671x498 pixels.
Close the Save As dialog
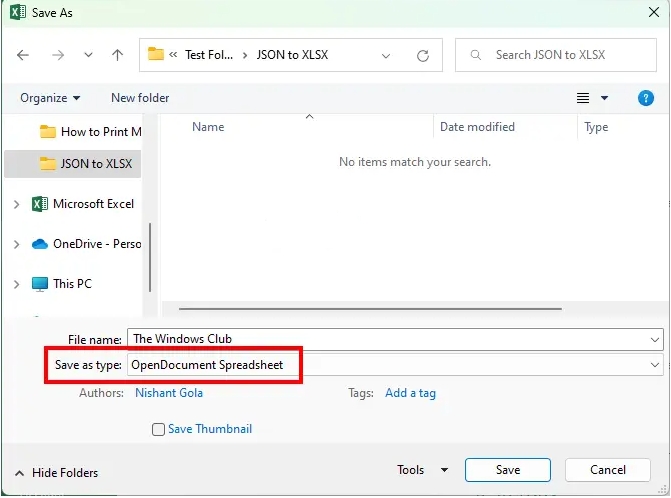(653, 12)
